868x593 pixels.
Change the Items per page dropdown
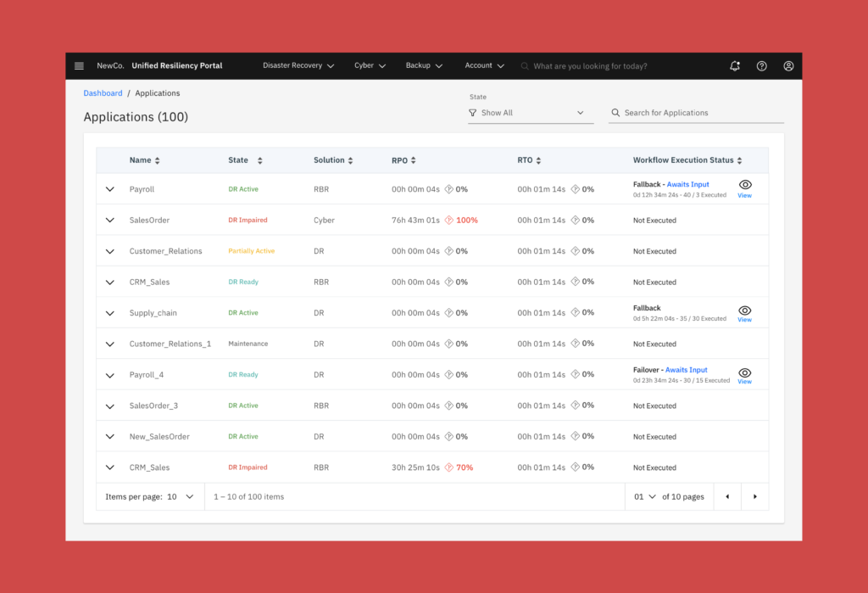coord(180,497)
